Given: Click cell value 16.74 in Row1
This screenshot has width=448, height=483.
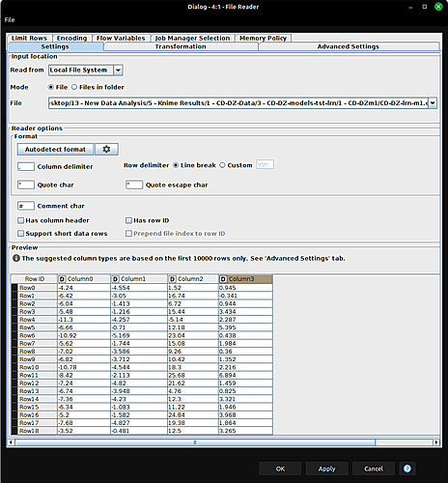Looking at the screenshot, I should (193, 296).
